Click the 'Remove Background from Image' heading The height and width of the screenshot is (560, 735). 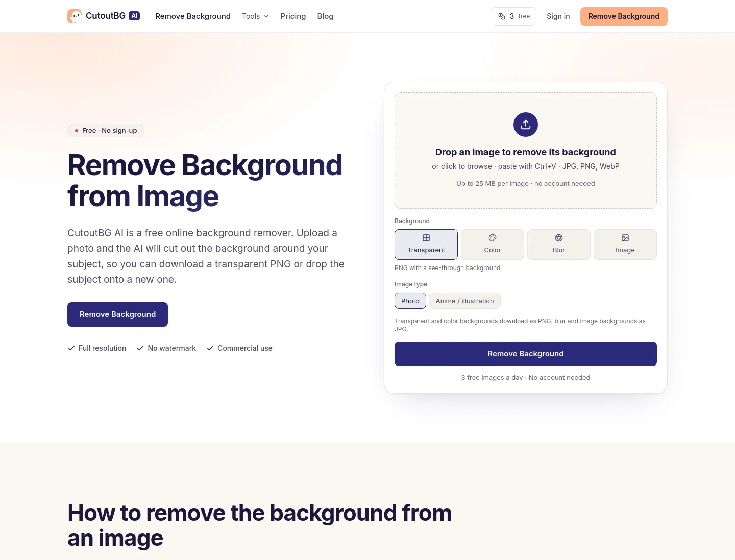coord(205,181)
